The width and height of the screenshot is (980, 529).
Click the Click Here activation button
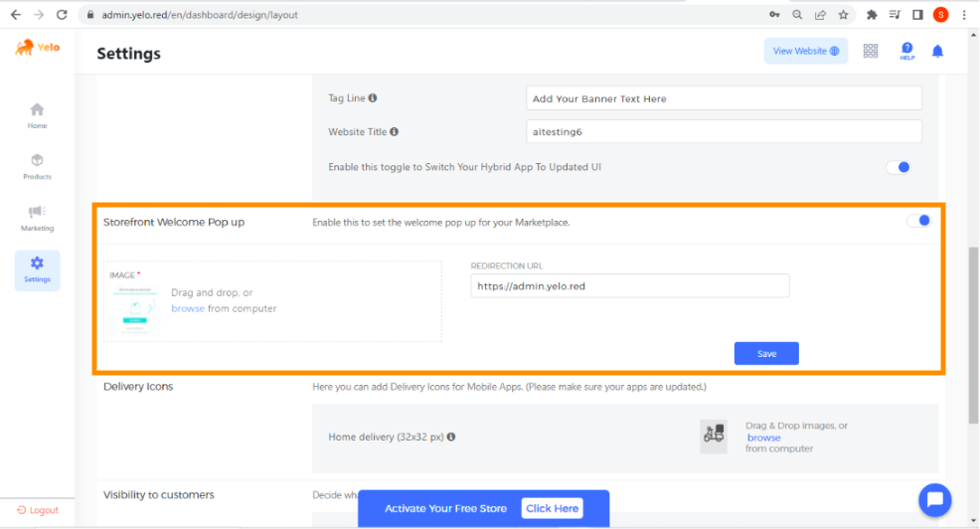tap(552, 508)
